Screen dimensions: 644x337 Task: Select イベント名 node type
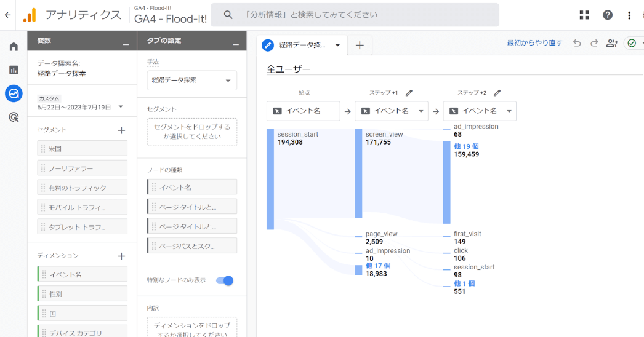click(x=192, y=187)
